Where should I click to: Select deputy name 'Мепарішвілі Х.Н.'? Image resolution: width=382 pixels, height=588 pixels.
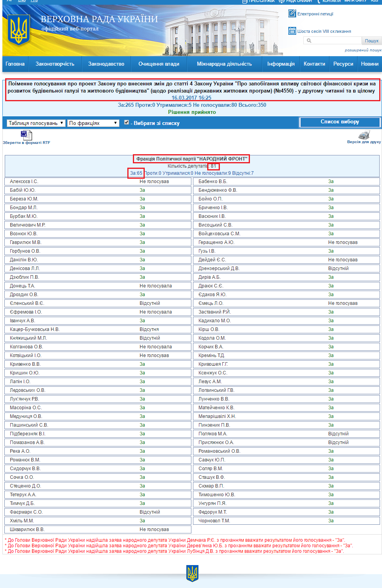217,416
